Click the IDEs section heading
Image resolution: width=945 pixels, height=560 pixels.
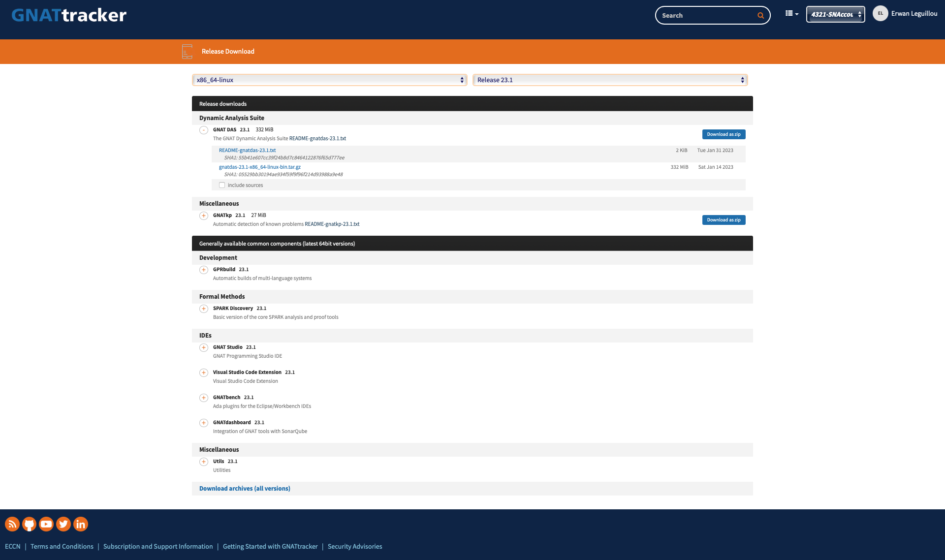tap(205, 335)
